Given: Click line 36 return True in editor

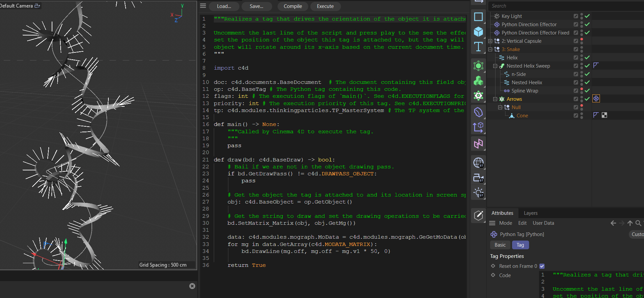Looking at the screenshot, I should click(247, 265).
